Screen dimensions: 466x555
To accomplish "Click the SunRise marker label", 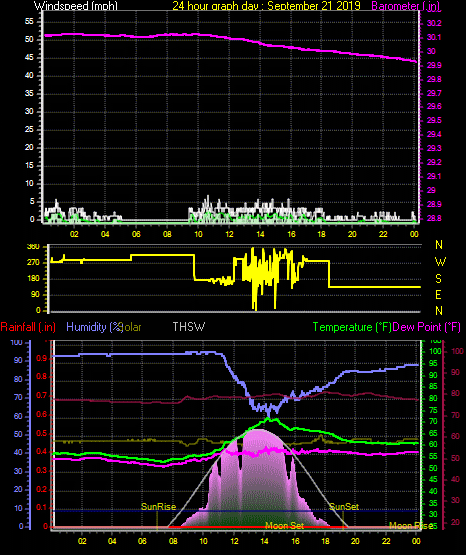I will tap(159, 507).
